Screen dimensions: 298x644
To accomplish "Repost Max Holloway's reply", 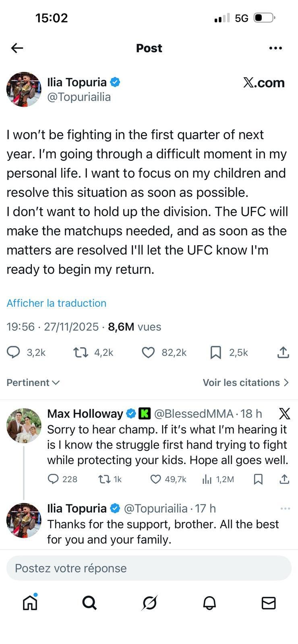I will (x=104, y=479).
